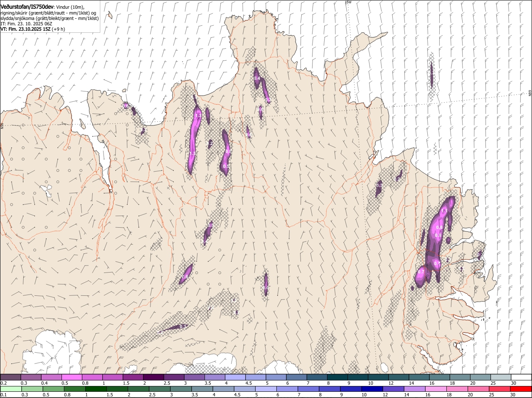Click the Veðurstofan/IS750dev title text
The height and width of the screenshot is (398, 532).
(27, 7)
